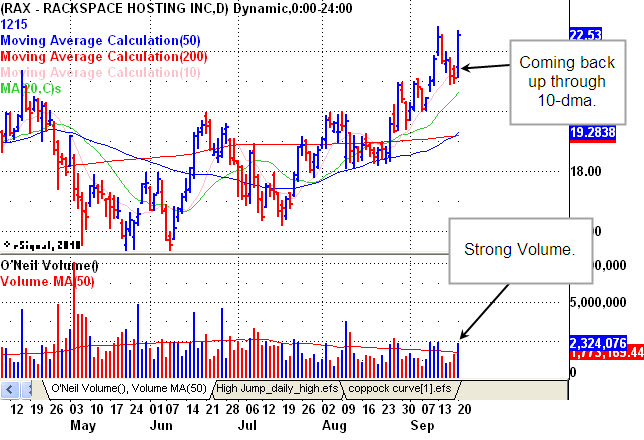Open the coppock curve[1].efs tab
The height and width of the screenshot is (440, 644).
(400, 389)
